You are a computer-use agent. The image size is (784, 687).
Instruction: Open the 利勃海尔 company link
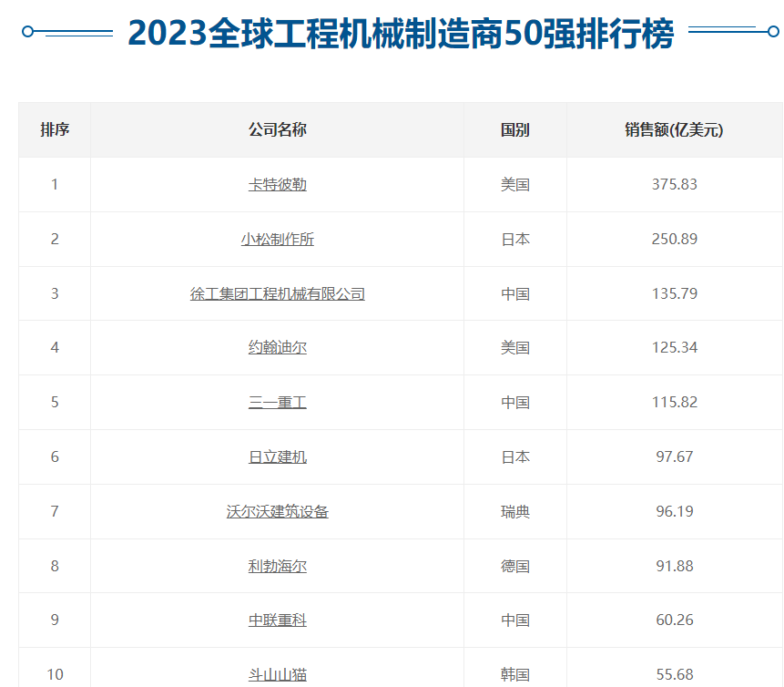[278, 566]
